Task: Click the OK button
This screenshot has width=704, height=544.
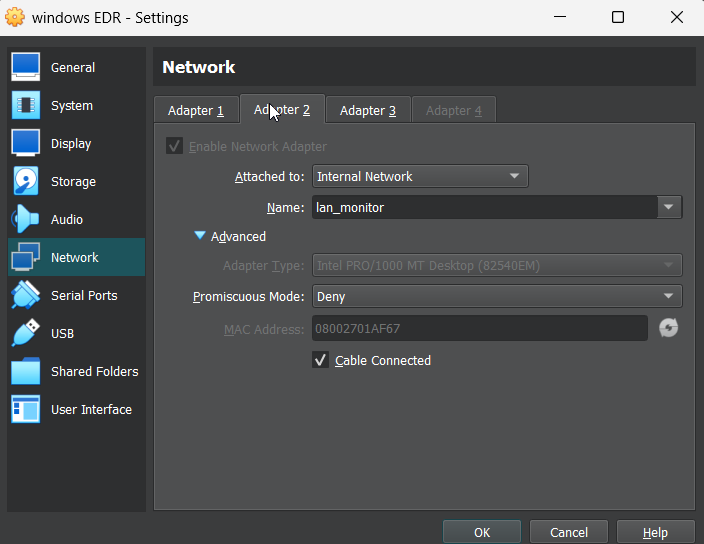Action: 482,532
